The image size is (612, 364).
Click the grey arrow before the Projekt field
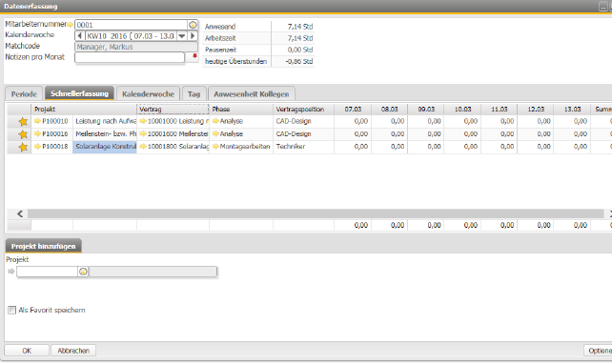[x=11, y=272]
